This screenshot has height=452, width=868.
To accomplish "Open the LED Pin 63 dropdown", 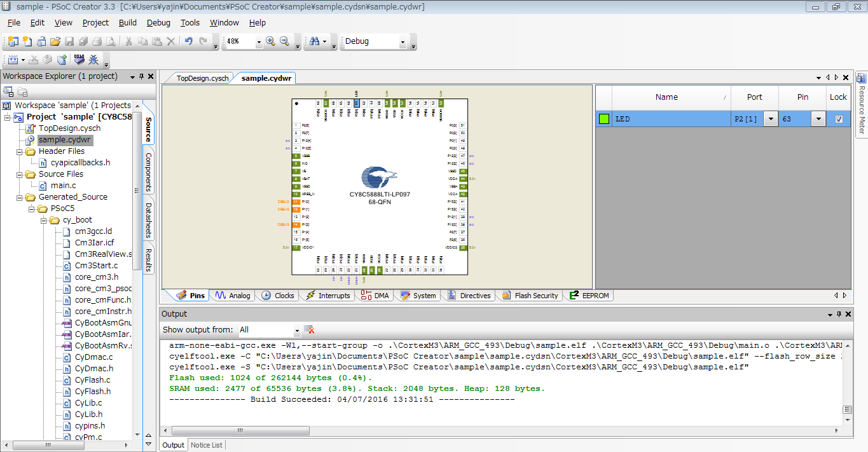I will (x=818, y=119).
